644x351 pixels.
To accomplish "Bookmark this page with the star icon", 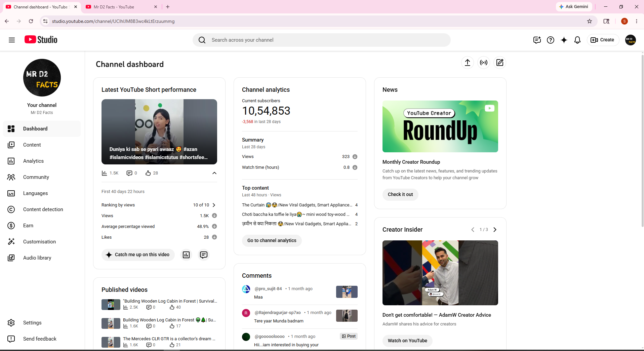I will pyautogui.click(x=590, y=21).
